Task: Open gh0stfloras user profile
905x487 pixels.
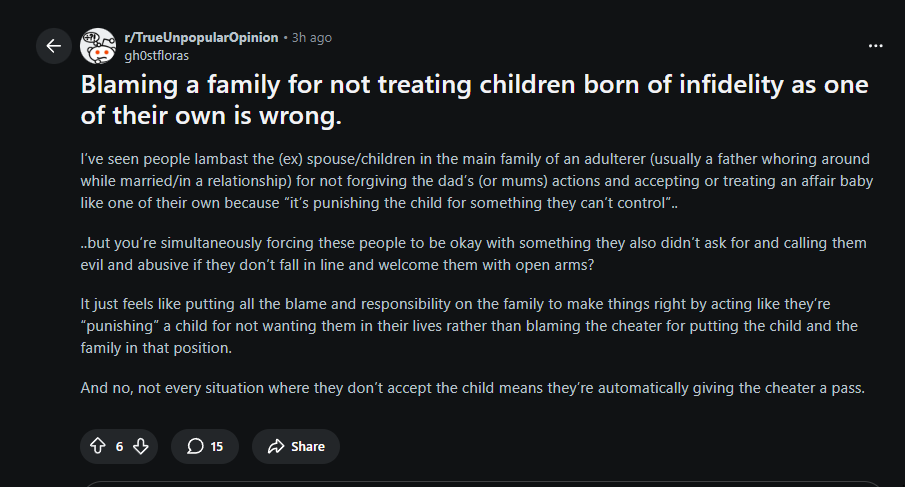Action: [156, 55]
